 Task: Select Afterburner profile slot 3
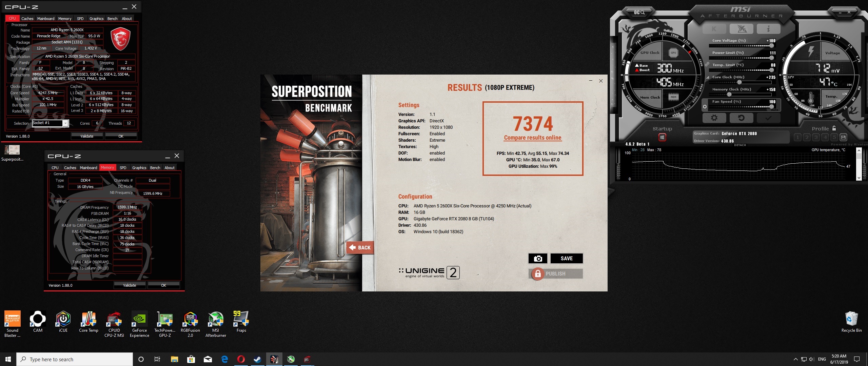tap(816, 137)
